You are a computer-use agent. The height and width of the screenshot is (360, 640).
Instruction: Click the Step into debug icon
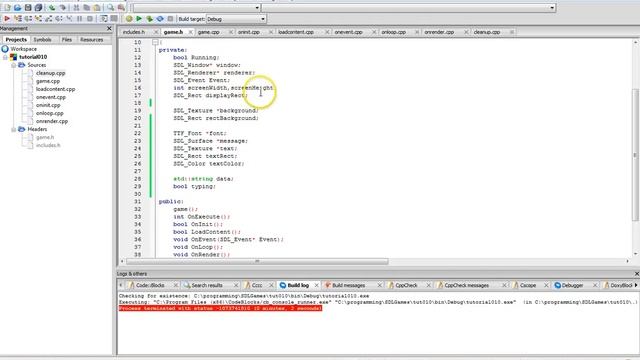coord(38,19)
